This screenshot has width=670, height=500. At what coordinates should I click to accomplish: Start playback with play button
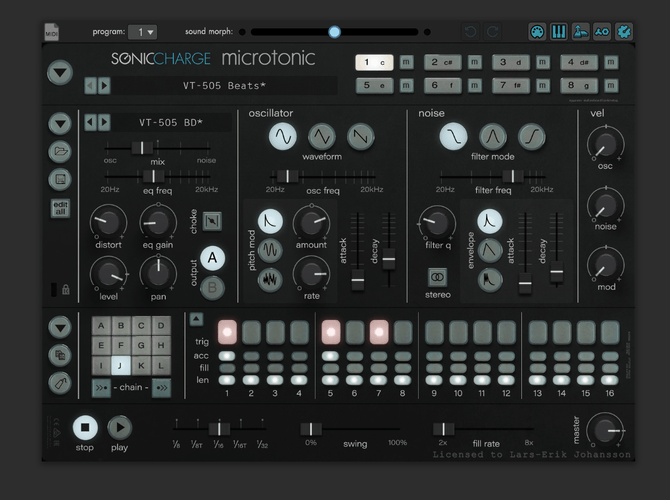coord(120,427)
